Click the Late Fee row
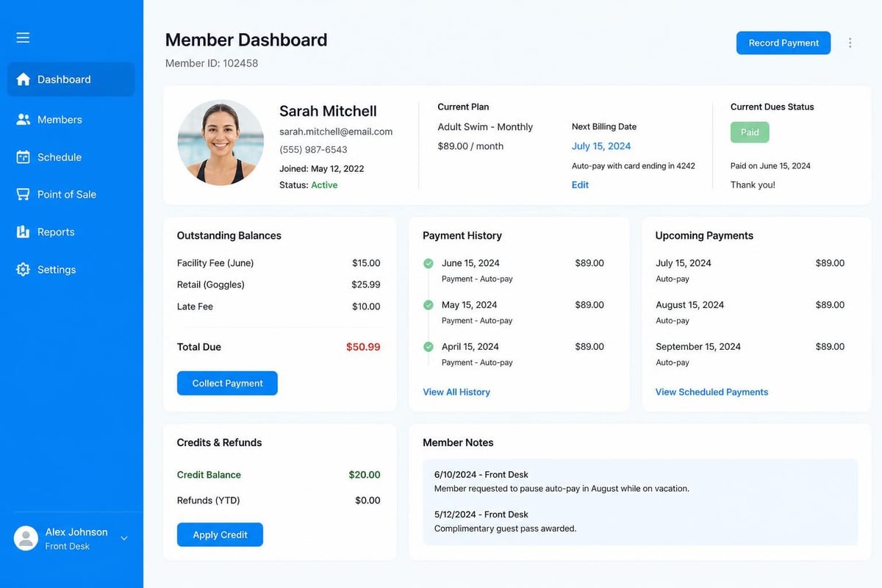 (279, 306)
